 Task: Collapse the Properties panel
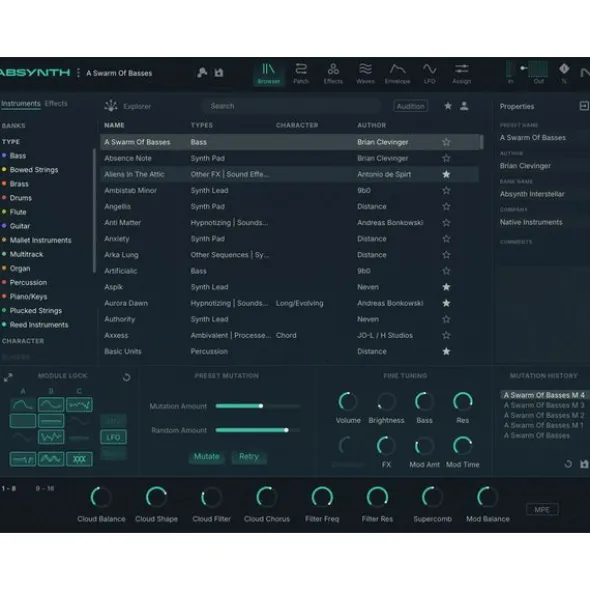(x=584, y=106)
